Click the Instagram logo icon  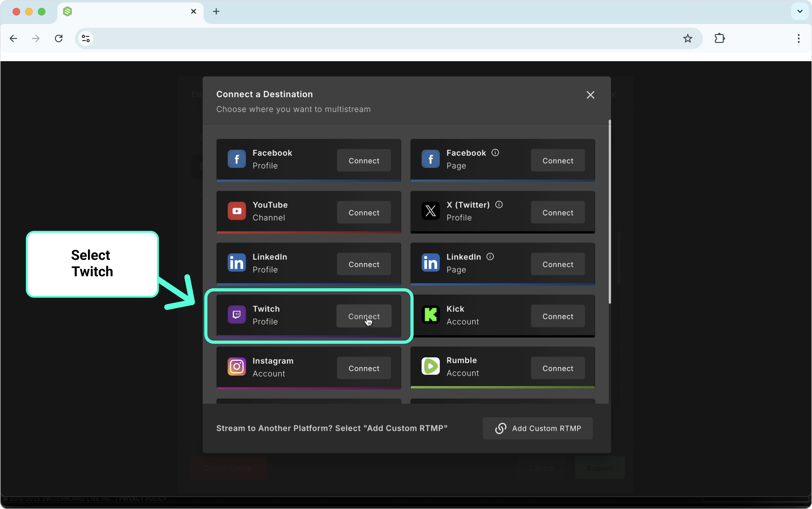point(236,366)
